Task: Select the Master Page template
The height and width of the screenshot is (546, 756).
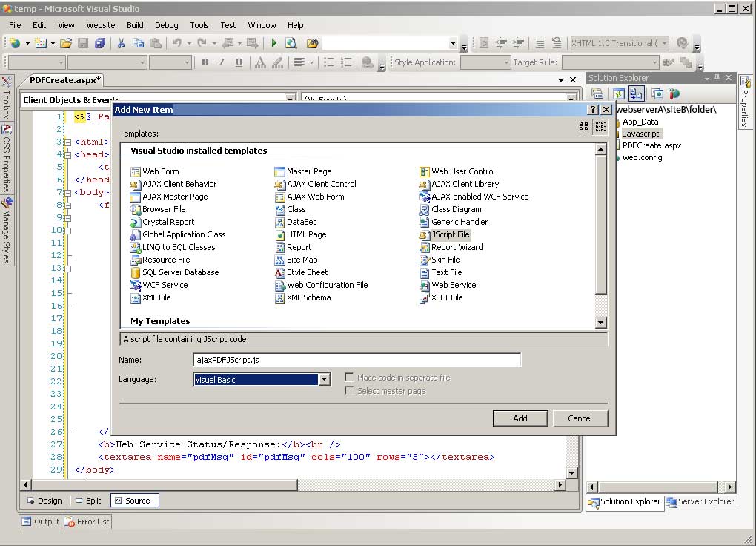Action: (303, 171)
